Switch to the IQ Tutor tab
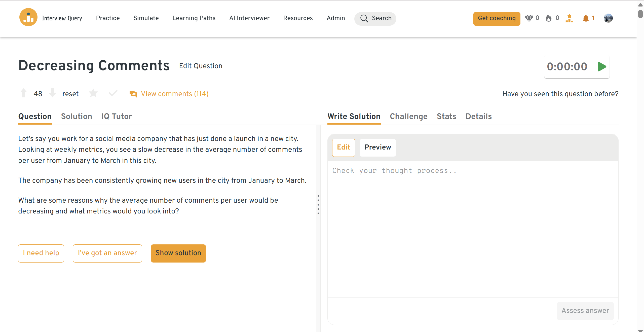This screenshot has height=332, width=644. (117, 116)
